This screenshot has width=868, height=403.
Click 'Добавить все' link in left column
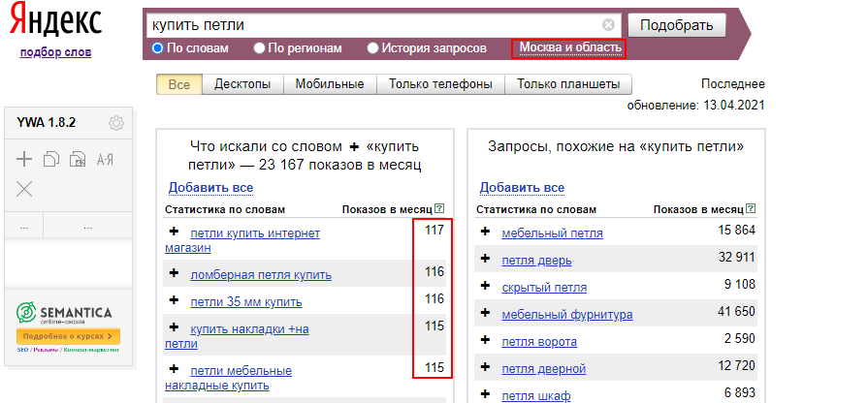click(x=210, y=188)
